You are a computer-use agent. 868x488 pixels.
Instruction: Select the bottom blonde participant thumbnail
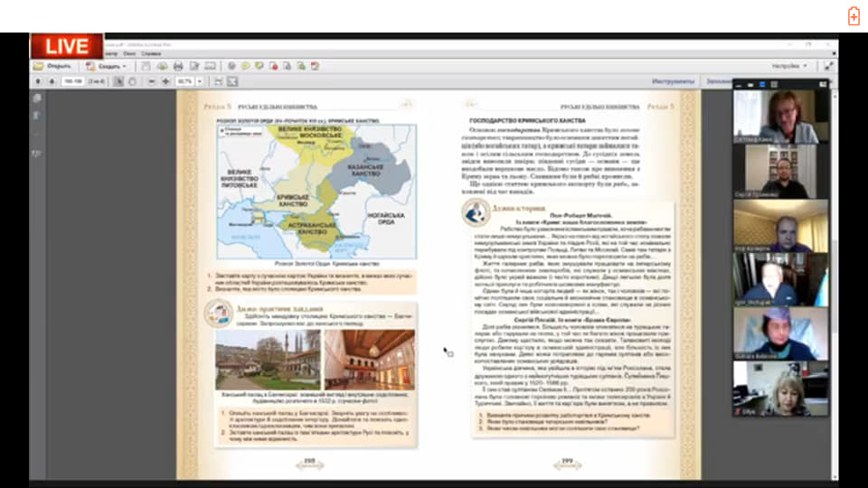[780, 389]
